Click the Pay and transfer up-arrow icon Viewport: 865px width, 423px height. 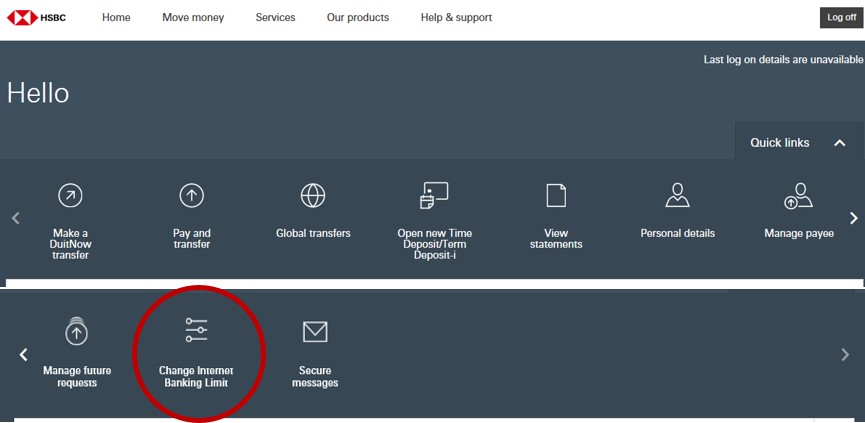pyautogui.click(x=191, y=195)
